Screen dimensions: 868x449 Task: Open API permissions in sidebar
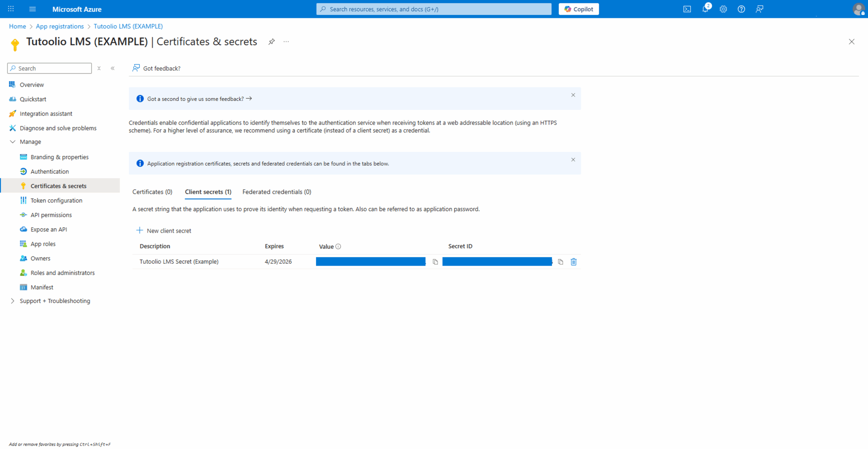51,215
